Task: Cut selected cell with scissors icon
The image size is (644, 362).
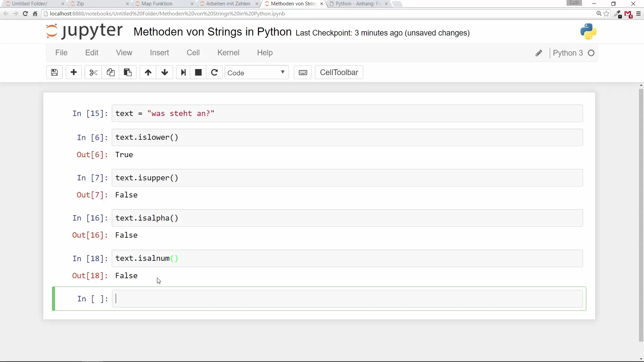Action: (x=93, y=72)
